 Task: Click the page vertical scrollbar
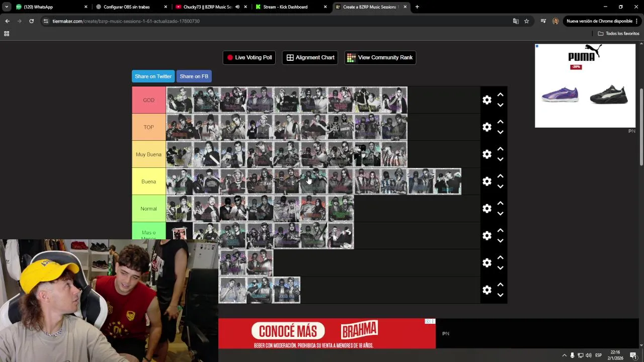(641, 127)
